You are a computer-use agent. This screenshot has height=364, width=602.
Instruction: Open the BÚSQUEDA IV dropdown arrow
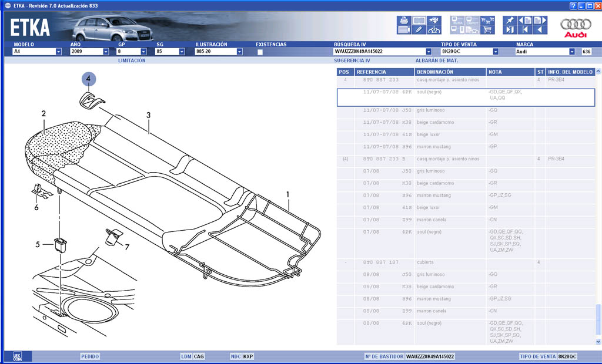click(429, 52)
